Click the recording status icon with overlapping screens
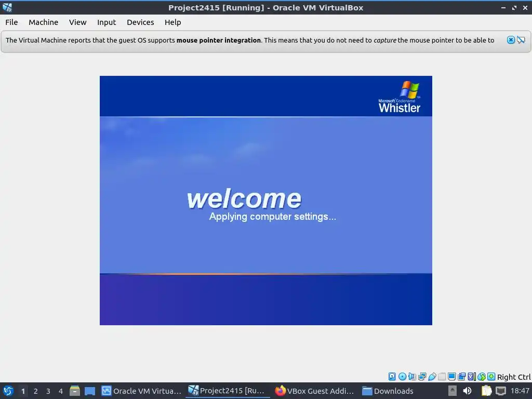 click(461, 376)
